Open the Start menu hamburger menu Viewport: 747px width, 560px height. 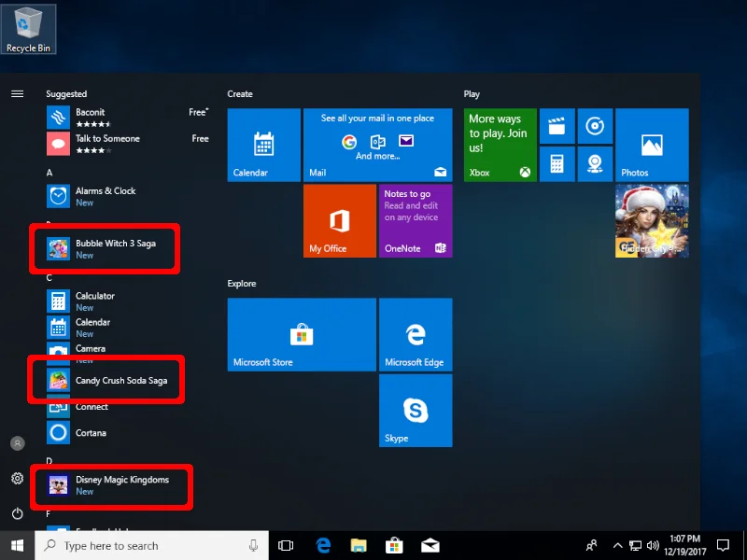tap(17, 93)
